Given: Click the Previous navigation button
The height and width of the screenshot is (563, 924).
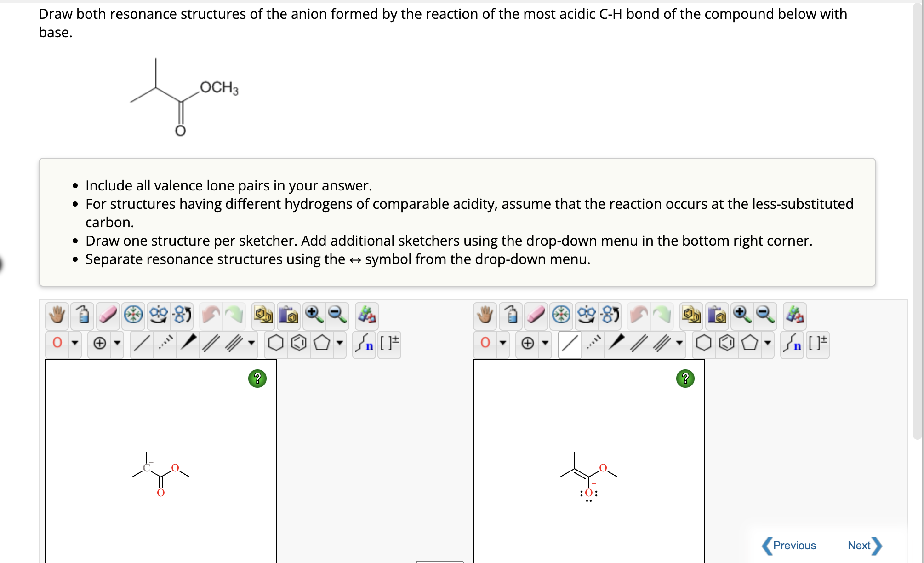Looking at the screenshot, I should pos(794,545).
